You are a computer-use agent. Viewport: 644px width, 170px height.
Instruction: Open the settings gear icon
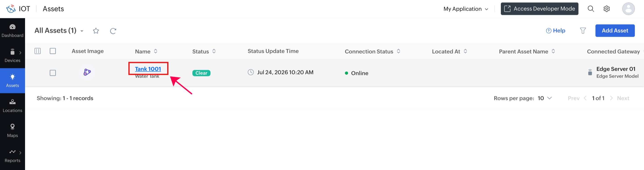pos(606,9)
